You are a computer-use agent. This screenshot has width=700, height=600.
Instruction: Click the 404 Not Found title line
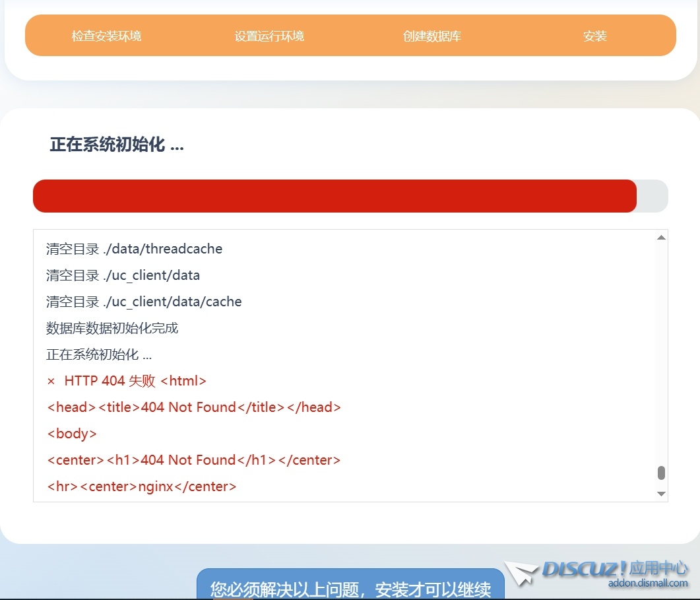tap(194, 407)
